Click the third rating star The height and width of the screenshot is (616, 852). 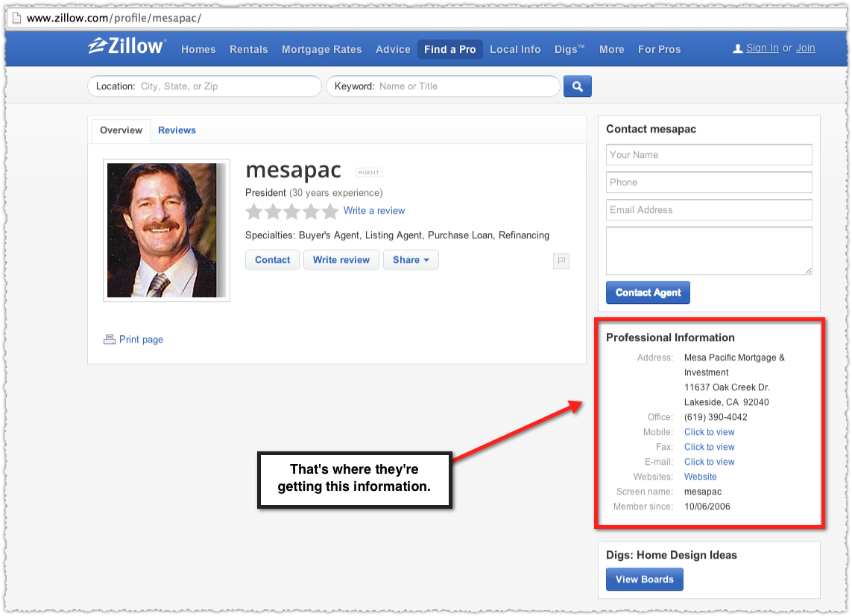click(x=291, y=211)
